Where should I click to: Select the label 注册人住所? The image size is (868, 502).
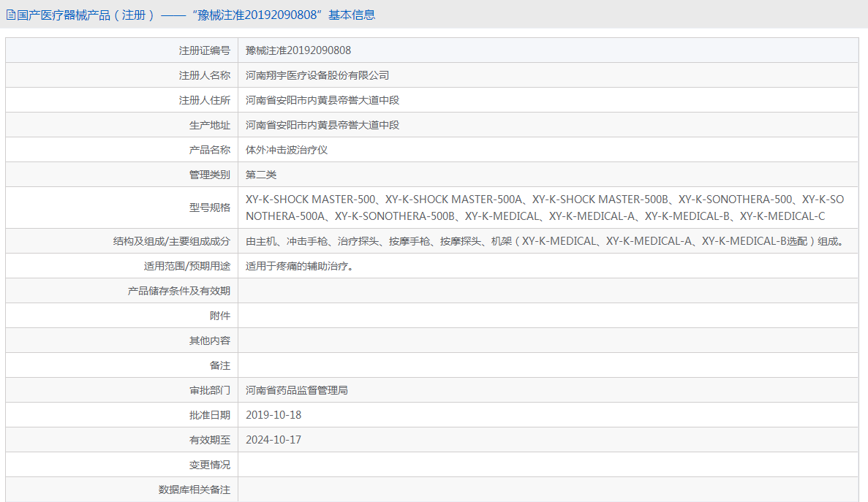pyautogui.click(x=204, y=100)
